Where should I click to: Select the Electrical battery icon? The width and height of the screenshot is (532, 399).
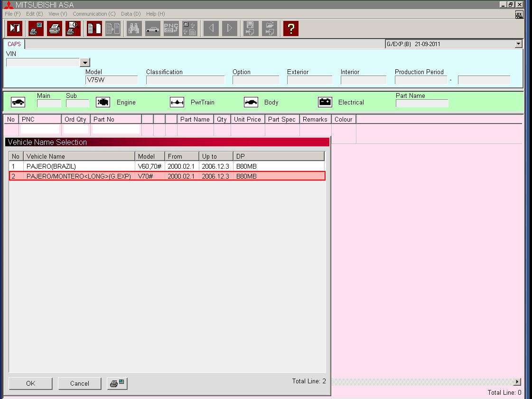click(x=325, y=102)
